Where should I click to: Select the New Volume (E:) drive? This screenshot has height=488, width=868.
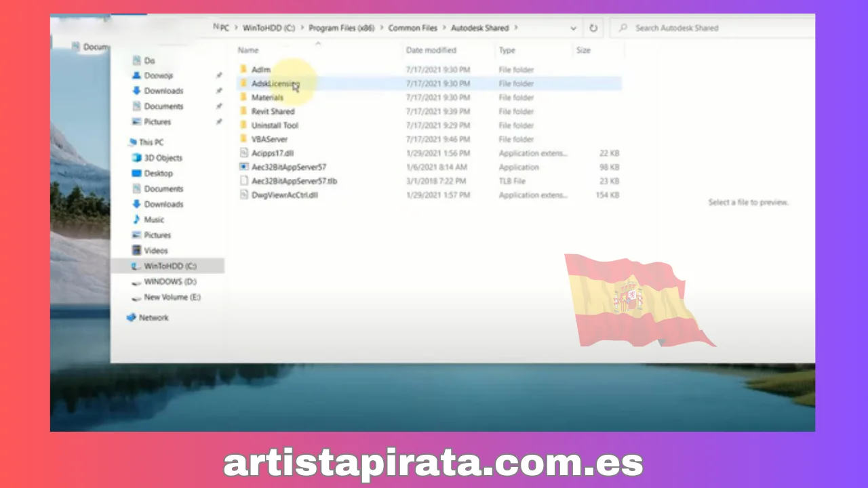pyautogui.click(x=172, y=298)
